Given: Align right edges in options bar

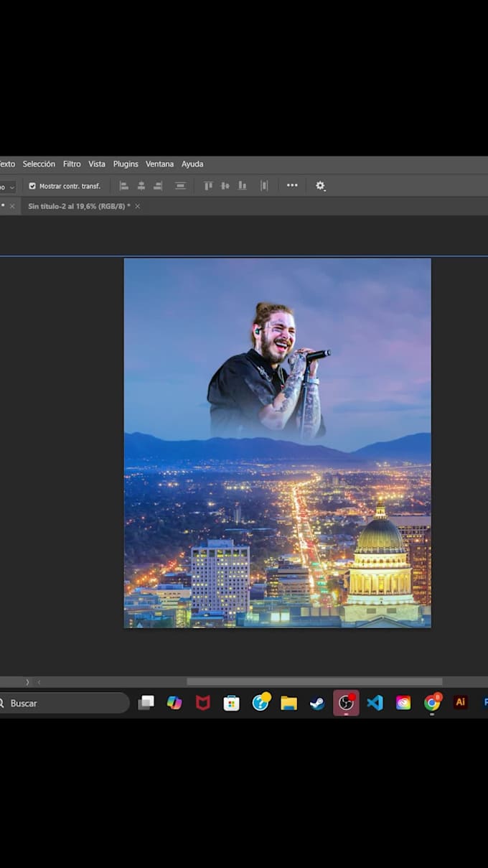Looking at the screenshot, I should pyautogui.click(x=158, y=186).
